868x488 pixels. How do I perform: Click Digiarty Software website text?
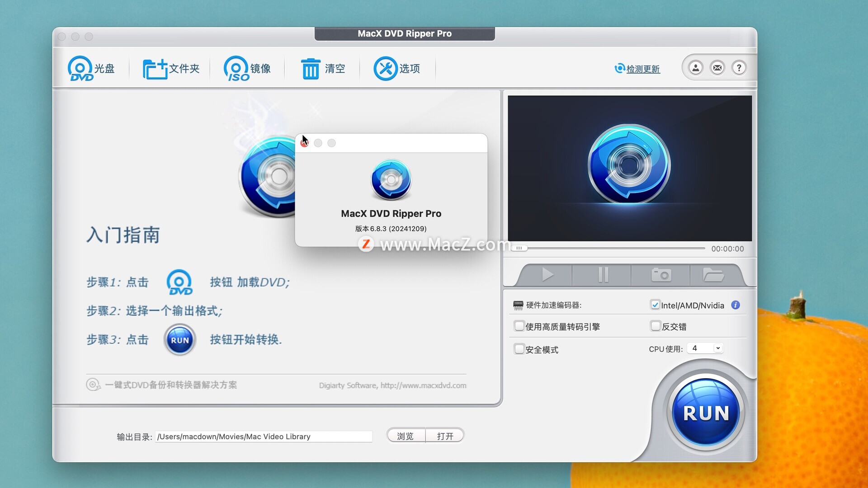coord(392,385)
